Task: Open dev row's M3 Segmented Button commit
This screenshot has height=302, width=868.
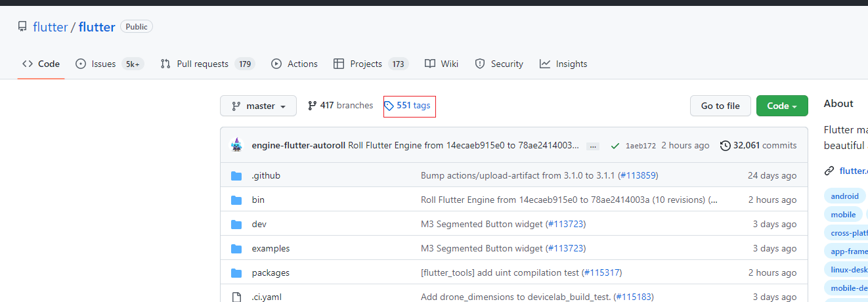Action: pos(481,224)
